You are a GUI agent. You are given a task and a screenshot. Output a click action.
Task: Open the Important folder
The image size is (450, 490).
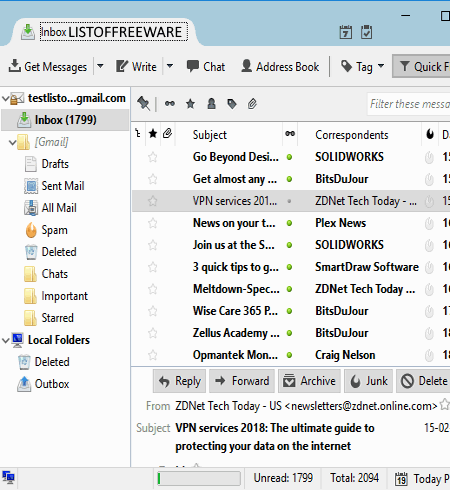coord(56,296)
